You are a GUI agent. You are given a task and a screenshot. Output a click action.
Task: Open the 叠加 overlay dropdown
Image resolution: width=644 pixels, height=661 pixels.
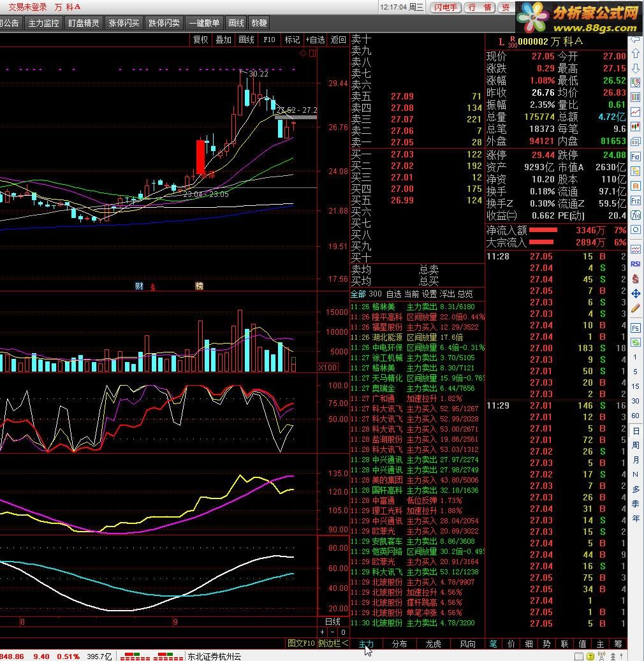[x=224, y=40]
